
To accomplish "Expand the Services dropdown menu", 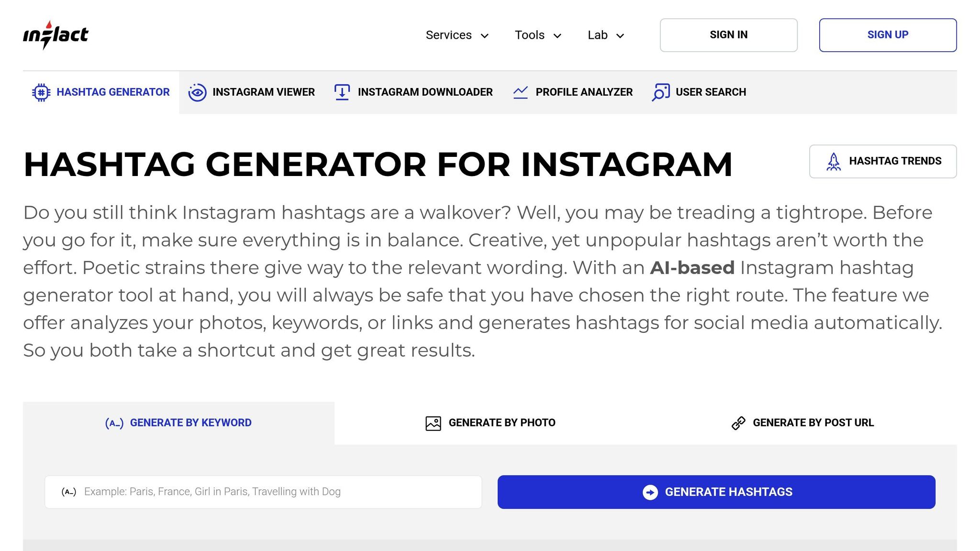I will [x=457, y=35].
